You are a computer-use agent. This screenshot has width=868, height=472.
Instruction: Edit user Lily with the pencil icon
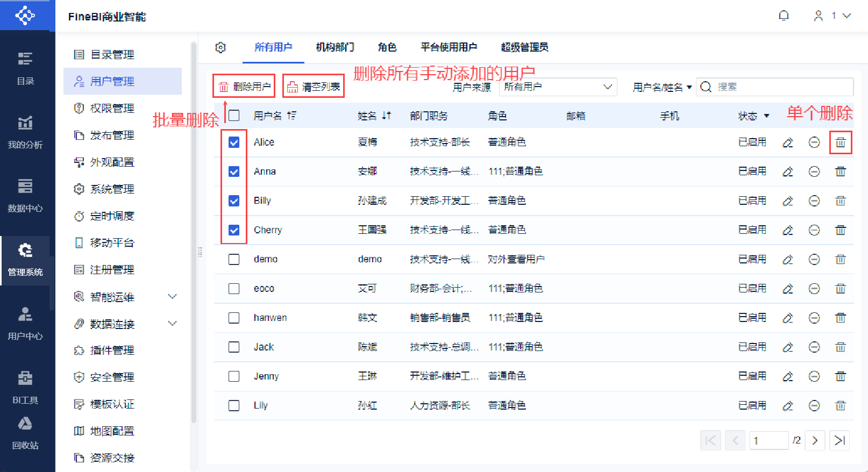pos(788,406)
